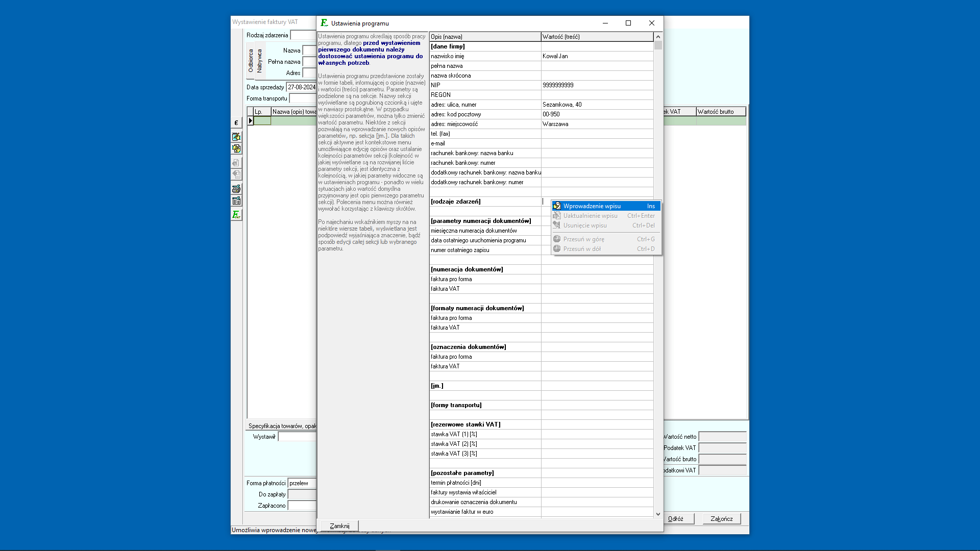Click the euro currency toolbar button

236,123
